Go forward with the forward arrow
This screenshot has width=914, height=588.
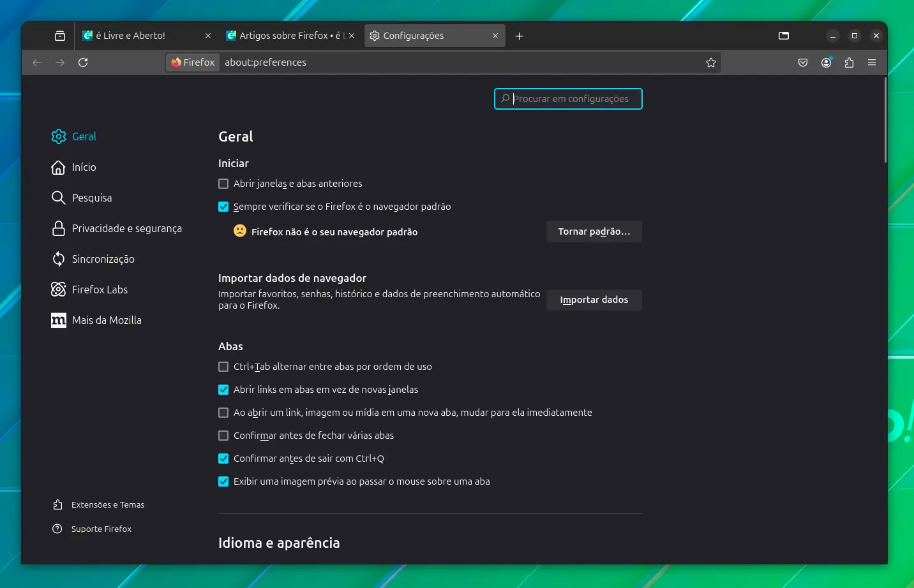60,62
